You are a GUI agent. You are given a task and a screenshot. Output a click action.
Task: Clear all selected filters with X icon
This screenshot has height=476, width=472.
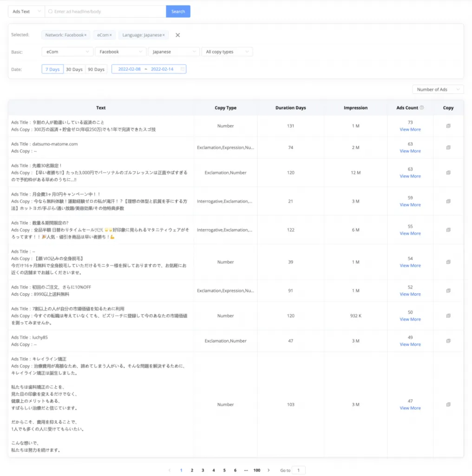point(177,35)
